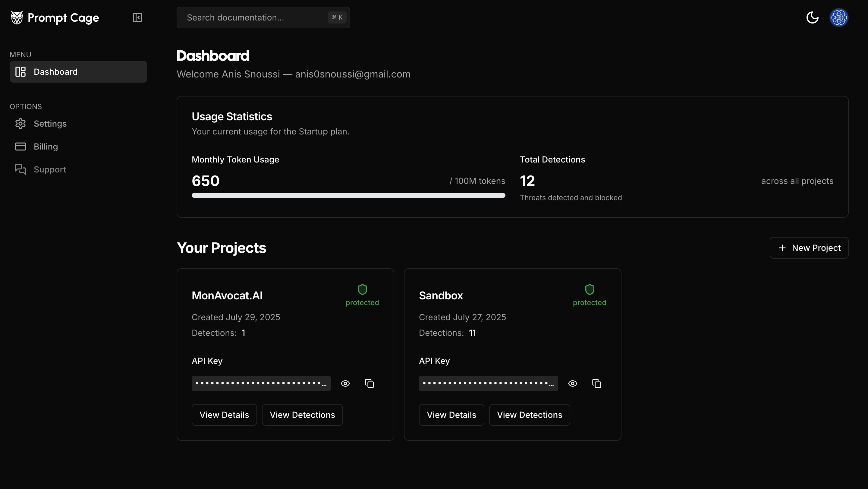Open Billing from sidebar
Image resolution: width=868 pixels, height=489 pixels.
(x=46, y=147)
